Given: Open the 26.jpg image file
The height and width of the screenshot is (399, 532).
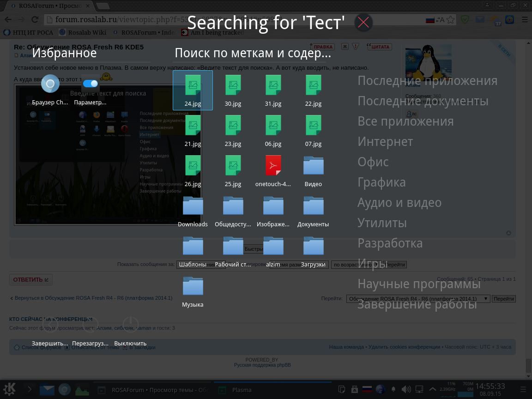Looking at the screenshot, I should [x=193, y=171].
